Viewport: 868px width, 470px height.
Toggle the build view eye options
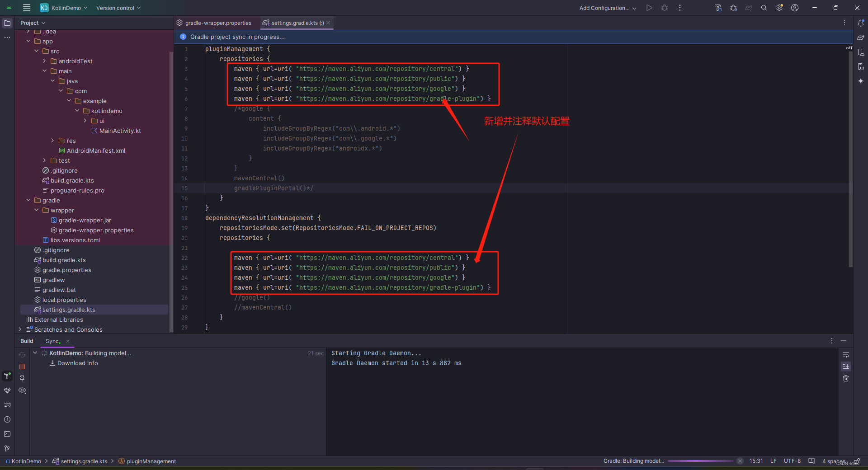[x=22, y=390]
